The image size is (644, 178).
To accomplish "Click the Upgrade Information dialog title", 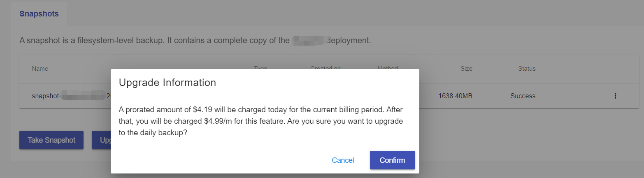I will click(x=167, y=83).
